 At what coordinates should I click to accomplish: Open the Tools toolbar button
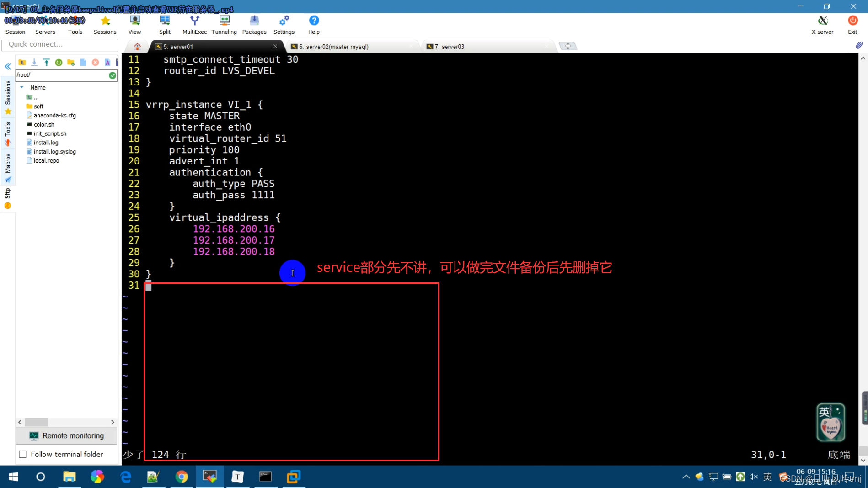(x=75, y=26)
